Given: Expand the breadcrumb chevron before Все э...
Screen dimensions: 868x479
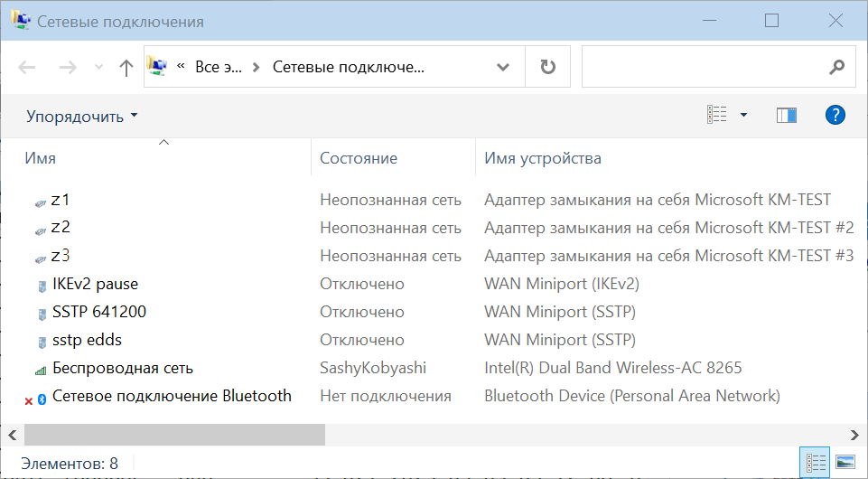Looking at the screenshot, I should coord(181,67).
